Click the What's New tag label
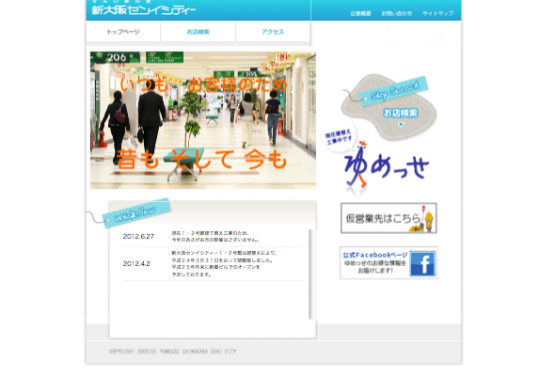The height and width of the screenshot is (376, 540). click(136, 212)
